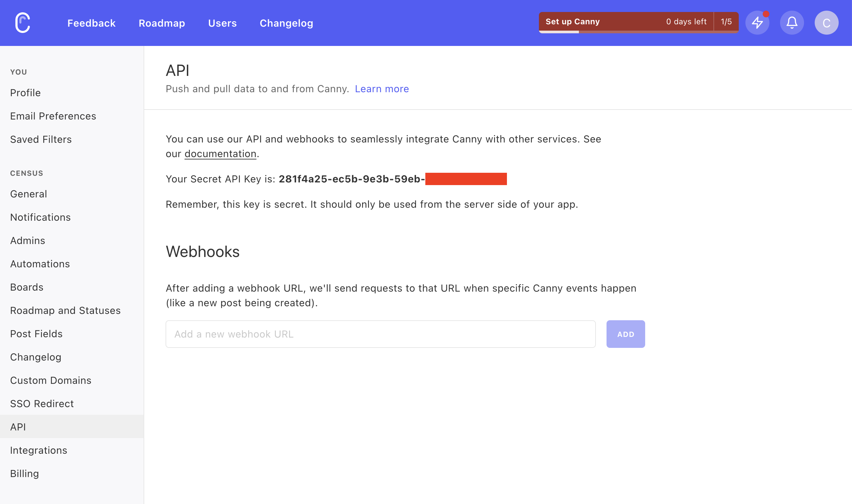Open the notifications bell icon

(x=792, y=23)
